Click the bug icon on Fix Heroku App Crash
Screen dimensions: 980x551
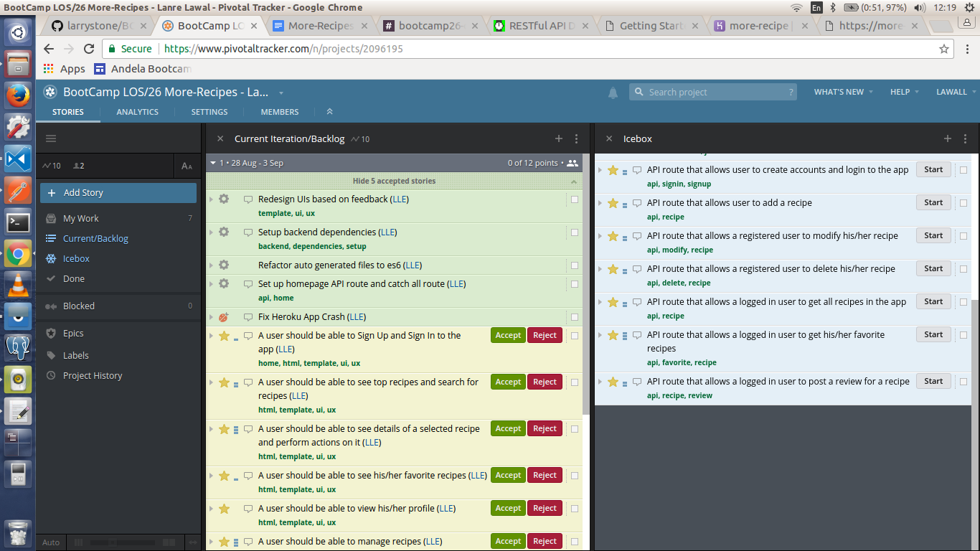(x=224, y=316)
